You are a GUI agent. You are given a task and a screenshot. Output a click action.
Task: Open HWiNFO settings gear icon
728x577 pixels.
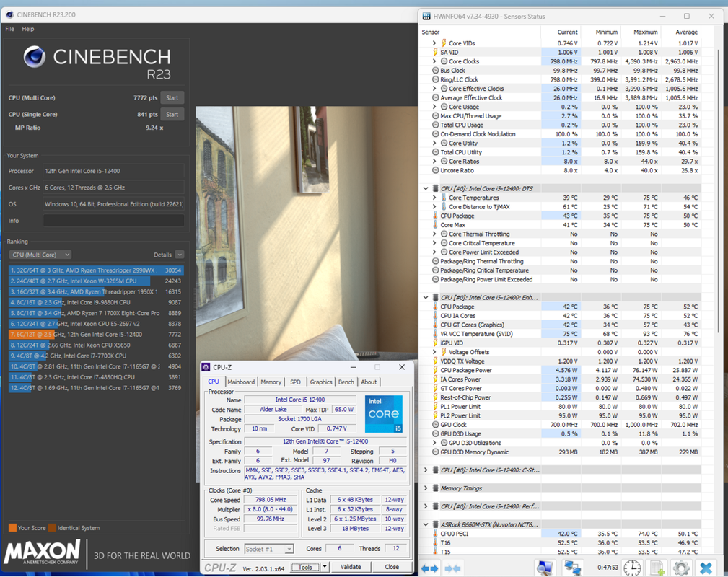[681, 567]
